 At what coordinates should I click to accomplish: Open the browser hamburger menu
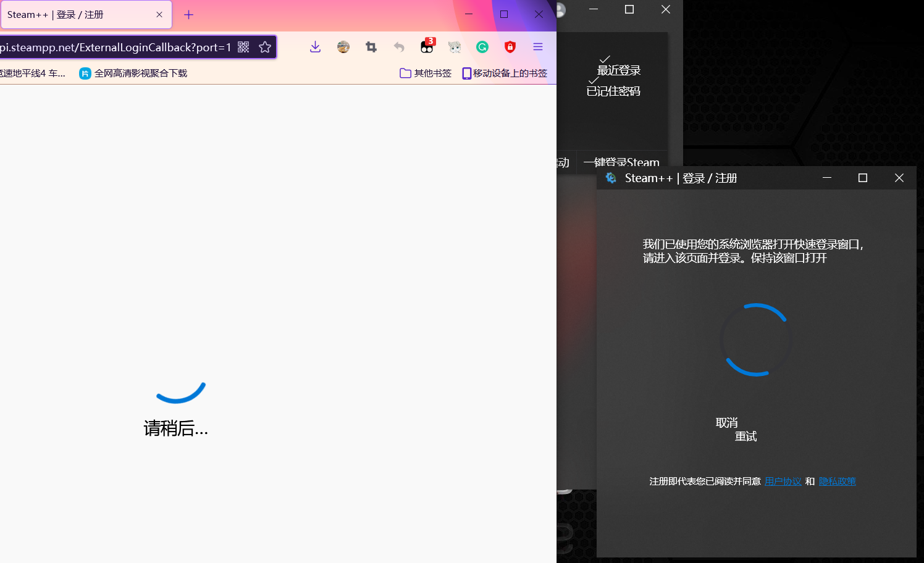(x=537, y=46)
